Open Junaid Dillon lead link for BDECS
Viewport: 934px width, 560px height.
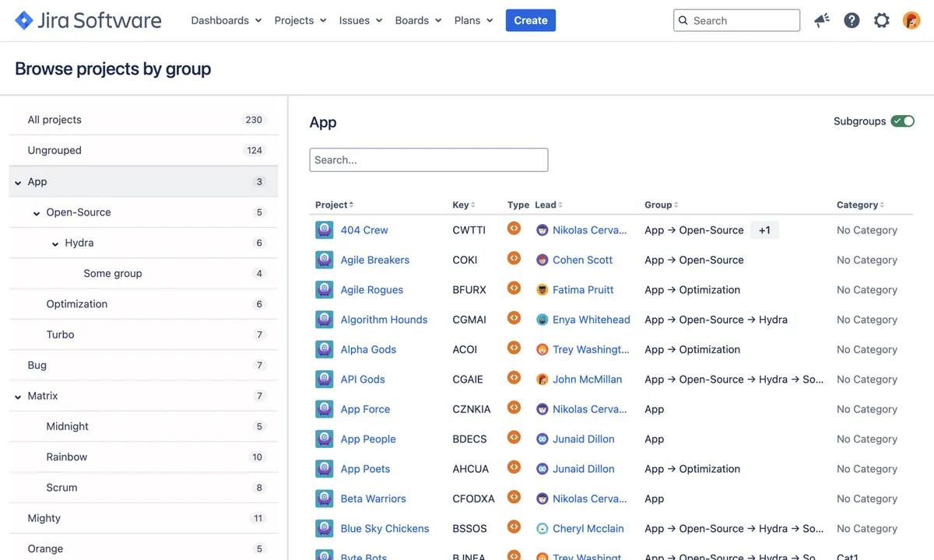click(x=584, y=439)
